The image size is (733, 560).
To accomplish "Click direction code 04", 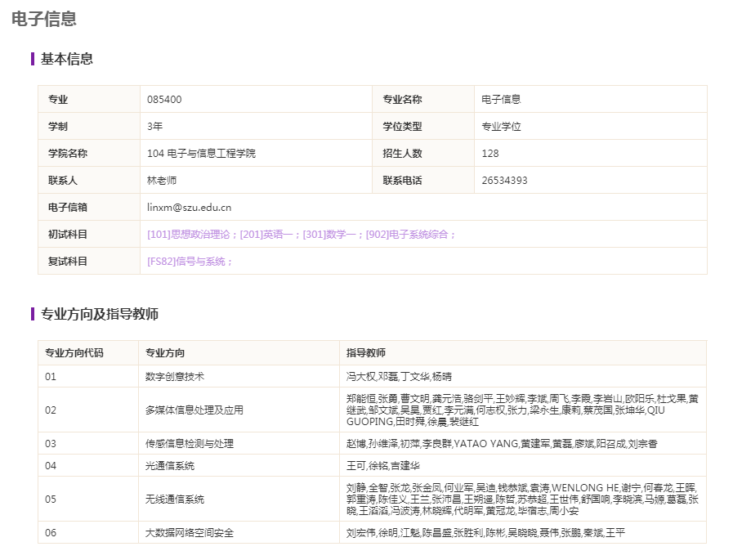I will [51, 466].
